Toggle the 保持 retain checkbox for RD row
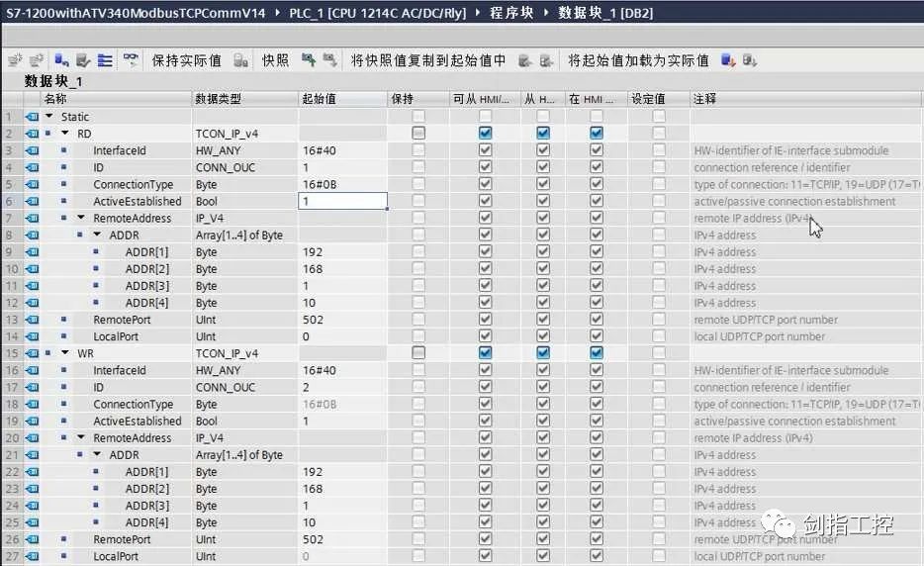The width and height of the screenshot is (924, 566). 418,134
